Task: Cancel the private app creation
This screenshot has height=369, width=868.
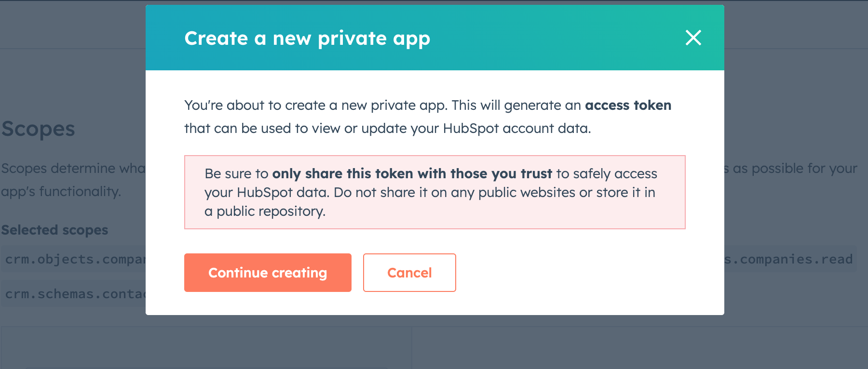Action: [409, 273]
